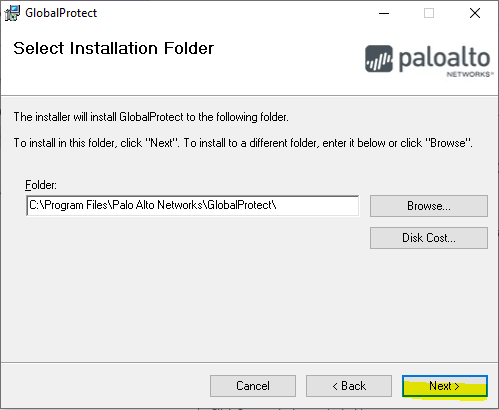Click the greyed-out maximize window button
499x410 pixels.
[x=429, y=13]
